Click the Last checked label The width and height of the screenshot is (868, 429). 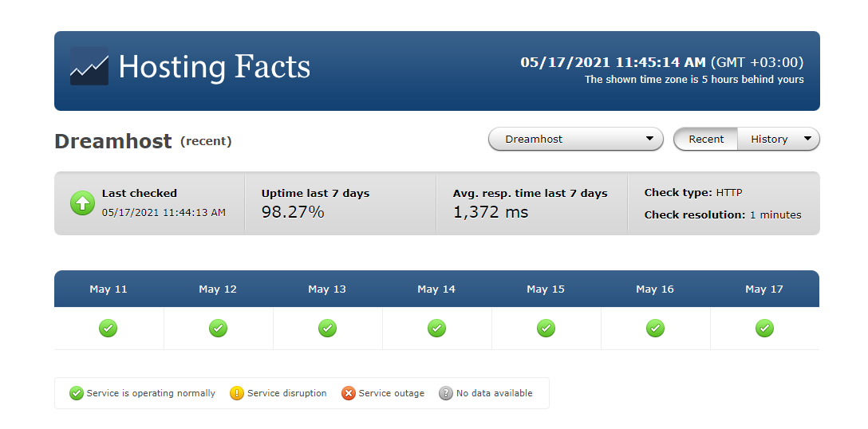click(x=140, y=193)
